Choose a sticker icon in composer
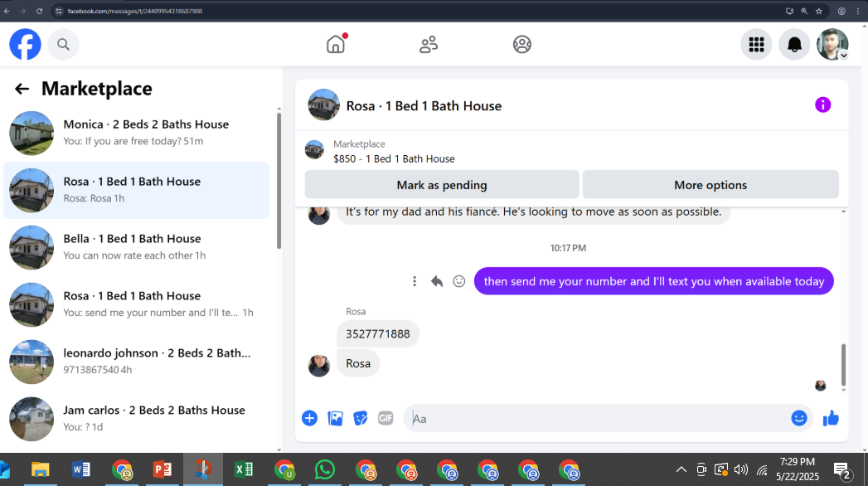The height and width of the screenshot is (486, 868). click(361, 419)
